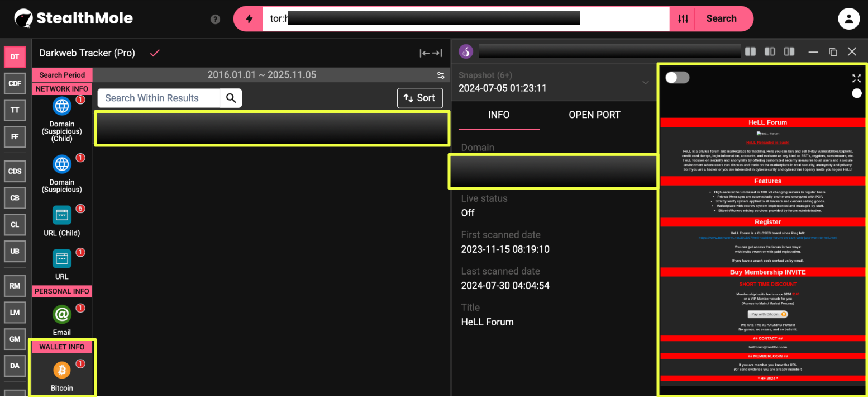The height and width of the screenshot is (397, 868).
Task: Select the URL (Child) icon
Action: 61,215
